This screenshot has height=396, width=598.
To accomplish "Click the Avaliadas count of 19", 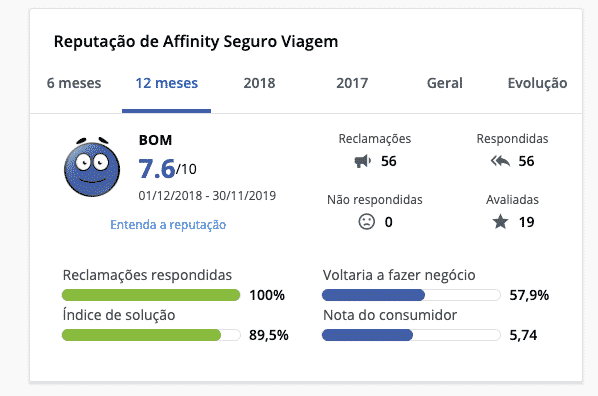I will pyautogui.click(x=526, y=222).
